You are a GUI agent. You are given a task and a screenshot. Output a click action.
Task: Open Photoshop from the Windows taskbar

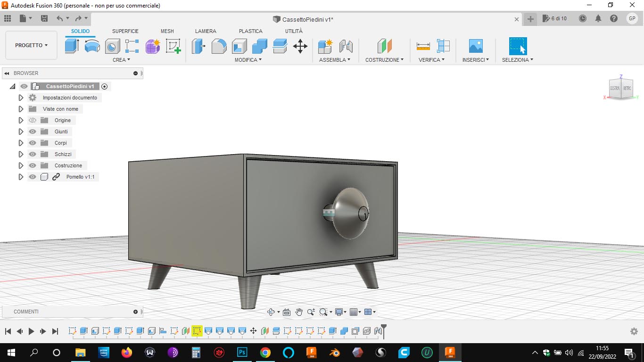[242, 352]
